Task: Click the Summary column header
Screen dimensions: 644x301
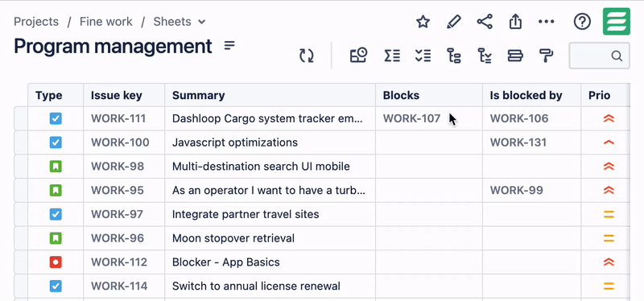Action: 270,95
